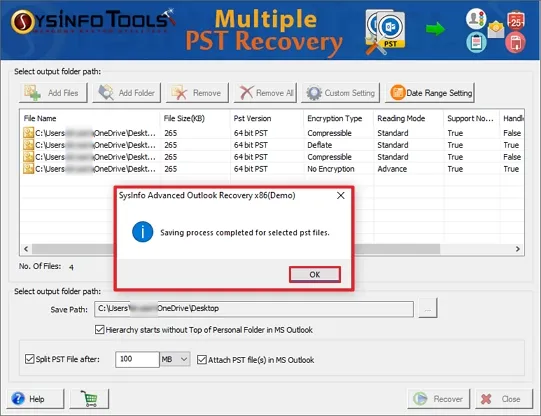Screen dimensions: 541x416
Task: Click the browse (...) button next to Save Path
Action: click(x=428, y=309)
